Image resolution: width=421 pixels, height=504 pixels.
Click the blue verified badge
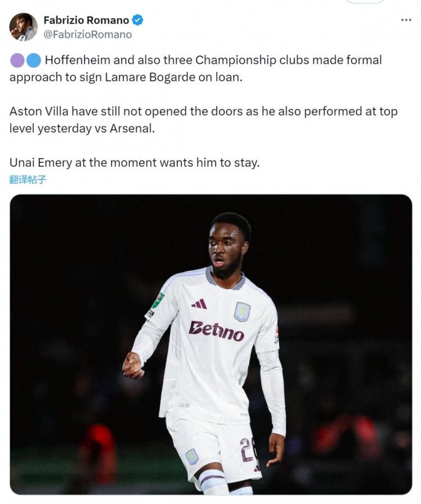(x=138, y=20)
